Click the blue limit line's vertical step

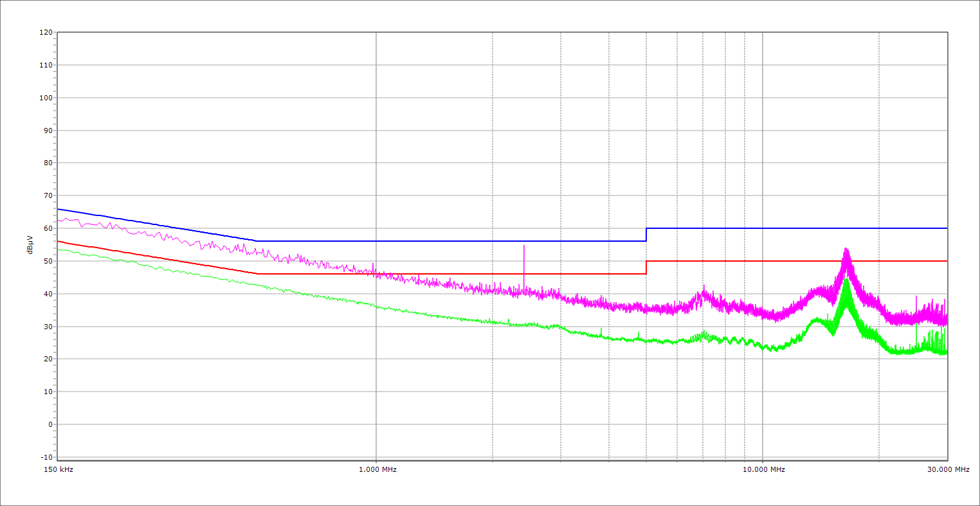pyautogui.click(x=646, y=235)
